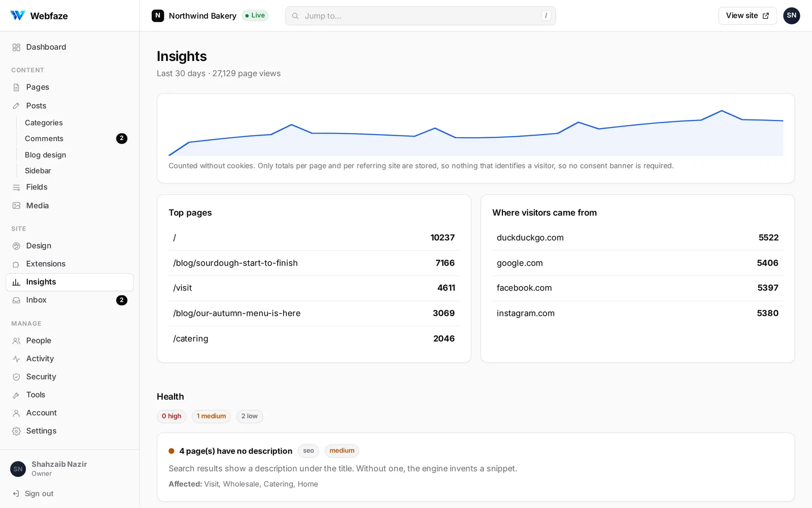
Task: Click the page views line chart
Action: 476,132
